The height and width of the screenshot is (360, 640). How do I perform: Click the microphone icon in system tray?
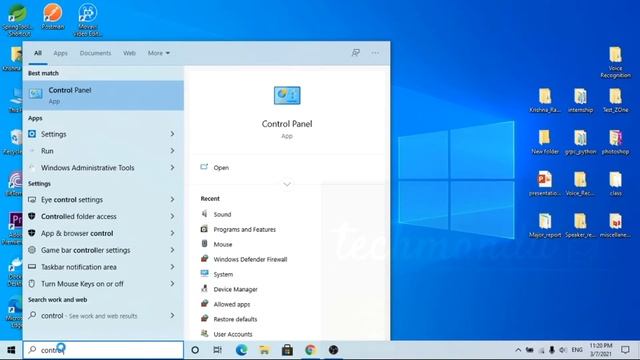[x=552, y=350]
